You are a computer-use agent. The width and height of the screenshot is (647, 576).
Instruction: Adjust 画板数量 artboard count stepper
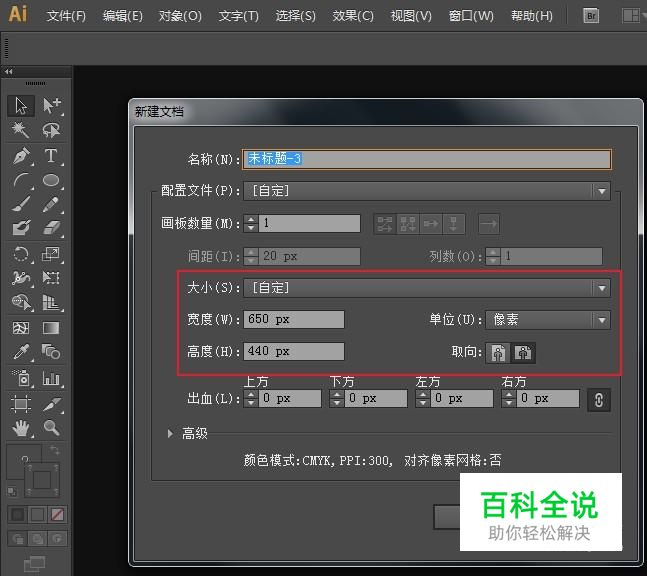pyautogui.click(x=250, y=223)
